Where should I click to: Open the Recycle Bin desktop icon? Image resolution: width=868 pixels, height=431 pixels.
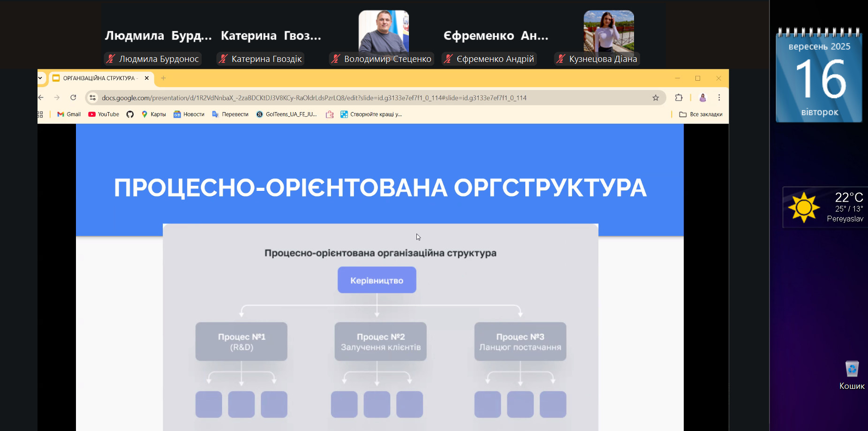(x=852, y=371)
